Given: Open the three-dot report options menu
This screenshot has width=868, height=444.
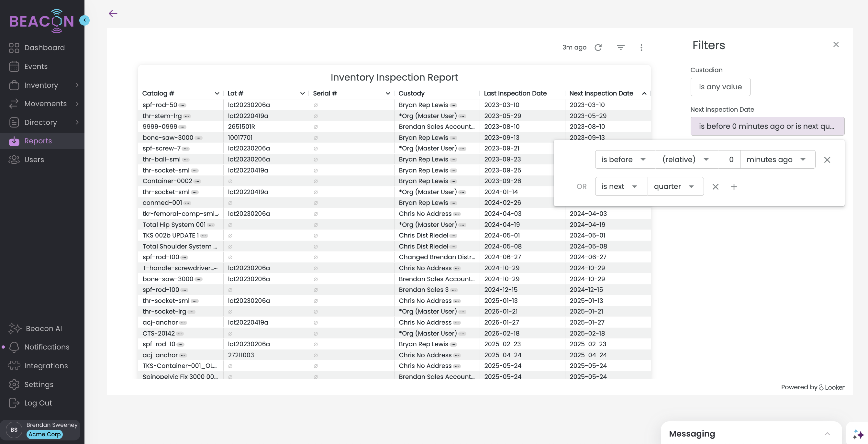Looking at the screenshot, I should (x=641, y=48).
